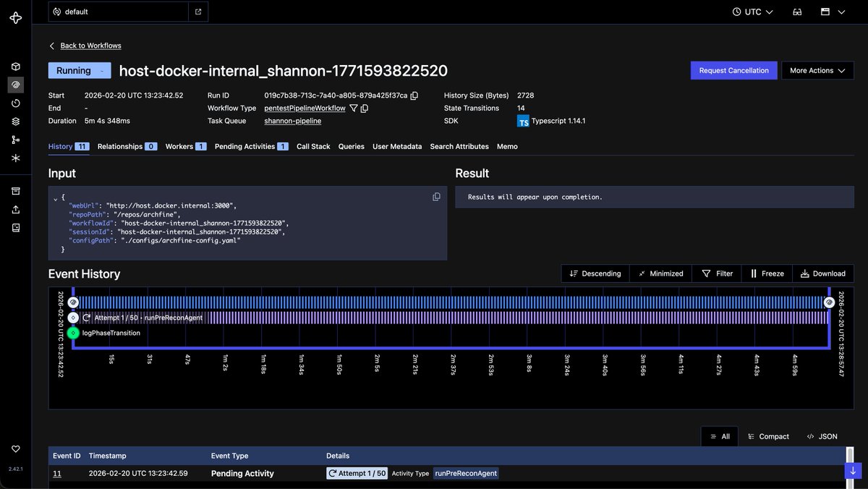This screenshot has width=868, height=489.
Task: Toggle Minimized view of event history
Action: pos(660,273)
